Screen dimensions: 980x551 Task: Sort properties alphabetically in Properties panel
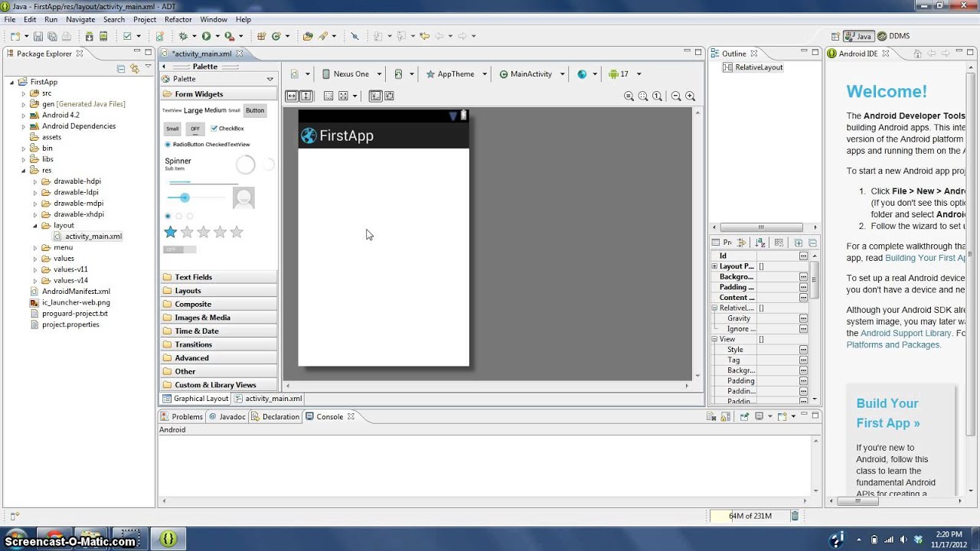[x=760, y=243]
